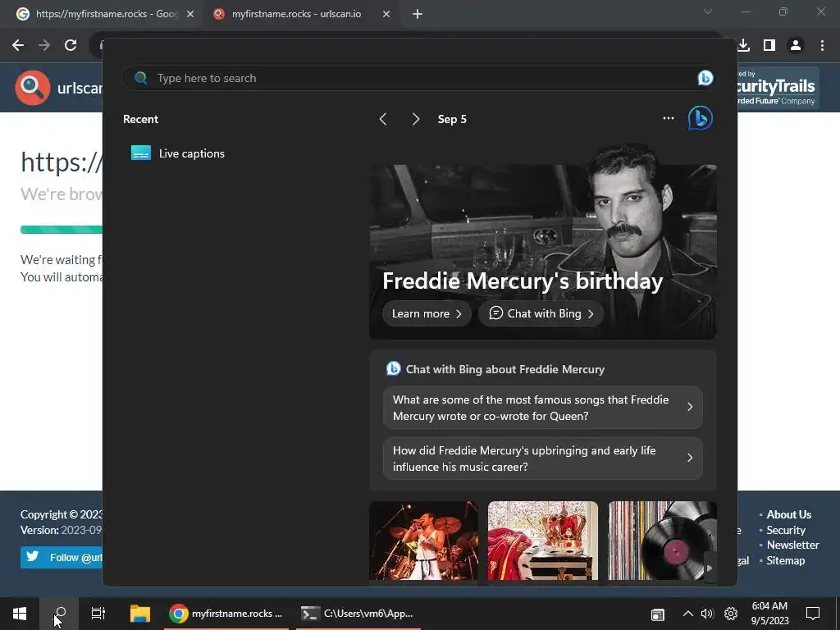Switch to the C:\Users\vm6 terminal taskbar item
This screenshot has height=630, width=840.
point(358,614)
